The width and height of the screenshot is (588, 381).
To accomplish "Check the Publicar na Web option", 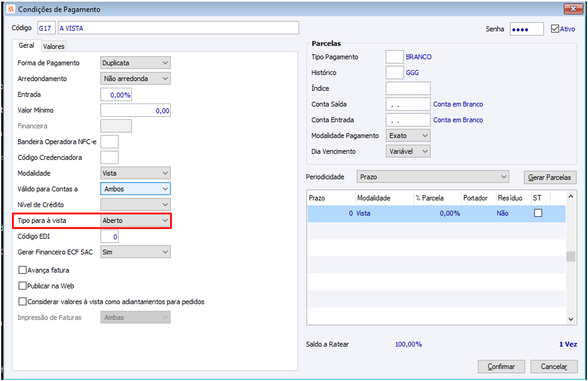I will point(22,286).
